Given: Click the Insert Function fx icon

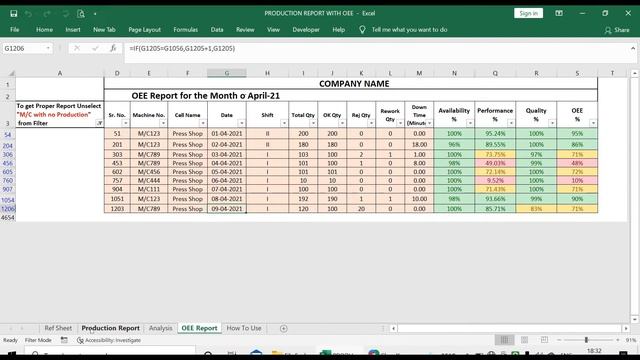Looking at the screenshot, I should pyautogui.click(x=113, y=48).
